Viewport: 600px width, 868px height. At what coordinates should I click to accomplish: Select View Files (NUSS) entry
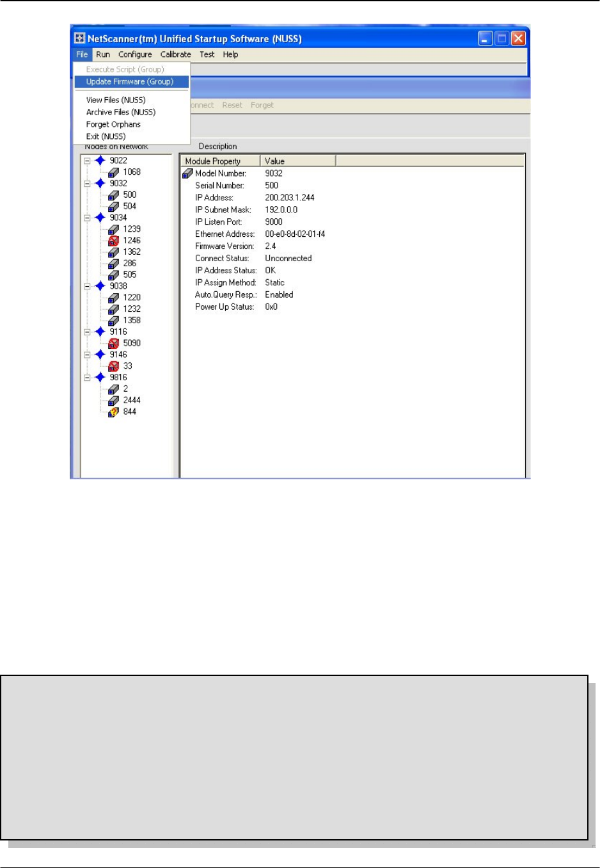point(116,100)
